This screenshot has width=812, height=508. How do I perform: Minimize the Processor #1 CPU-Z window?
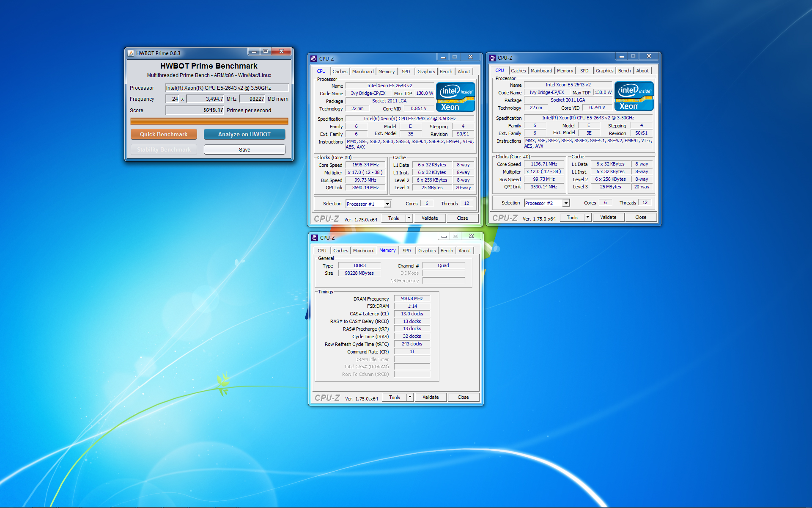[443, 57]
